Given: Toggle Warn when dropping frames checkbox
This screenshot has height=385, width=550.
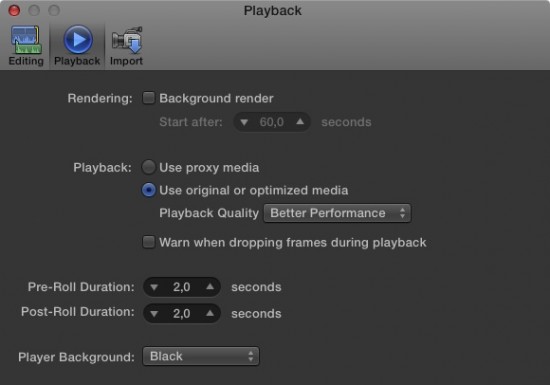Looking at the screenshot, I should coord(148,242).
